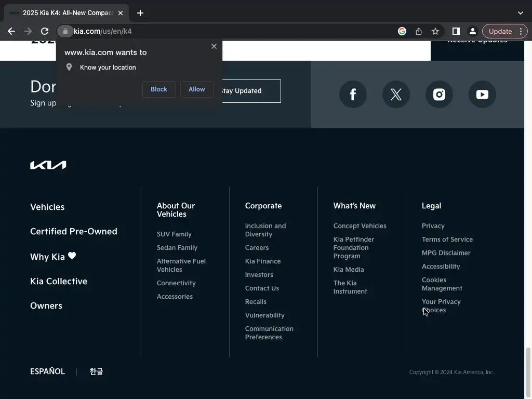Click the page vertical scrollbar thumb
532x399 pixels.
tap(528, 373)
